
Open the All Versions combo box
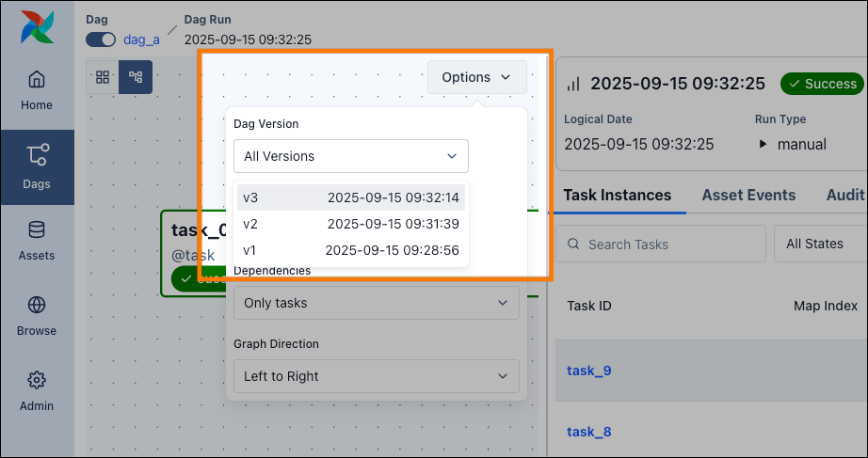[350, 156]
